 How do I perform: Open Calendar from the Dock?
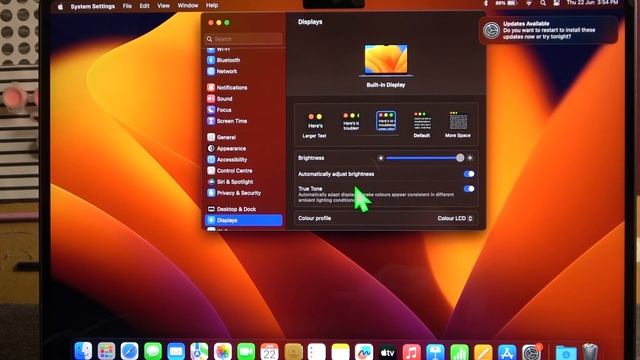(x=269, y=351)
